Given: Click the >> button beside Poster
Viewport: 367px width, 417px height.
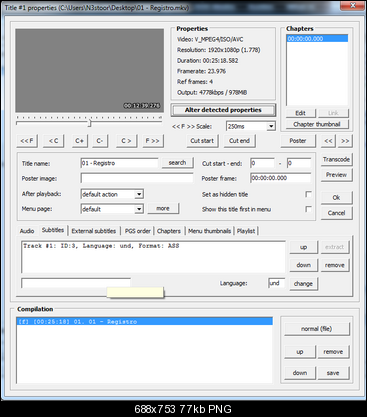Looking at the screenshot, I should click(x=345, y=141).
